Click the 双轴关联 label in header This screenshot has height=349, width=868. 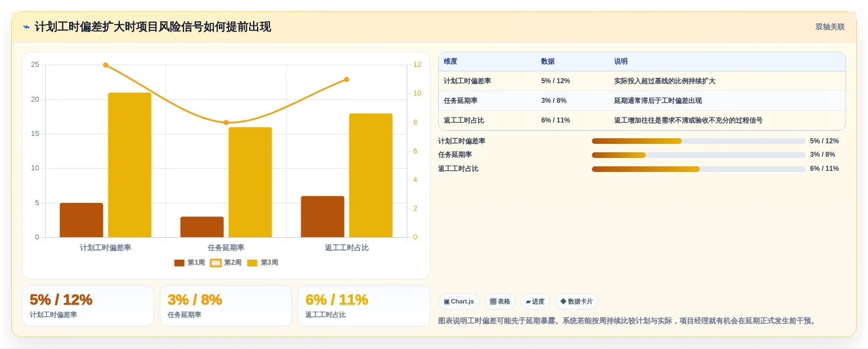tap(830, 27)
